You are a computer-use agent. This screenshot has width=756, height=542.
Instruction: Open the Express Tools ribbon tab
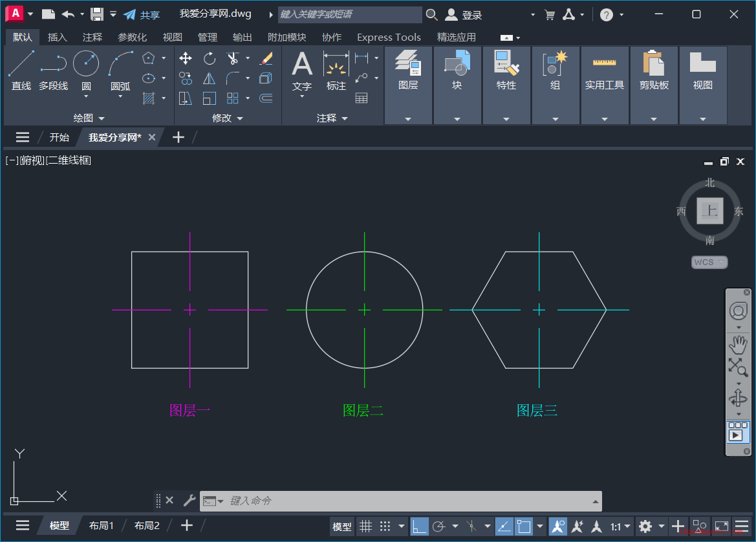coord(389,37)
